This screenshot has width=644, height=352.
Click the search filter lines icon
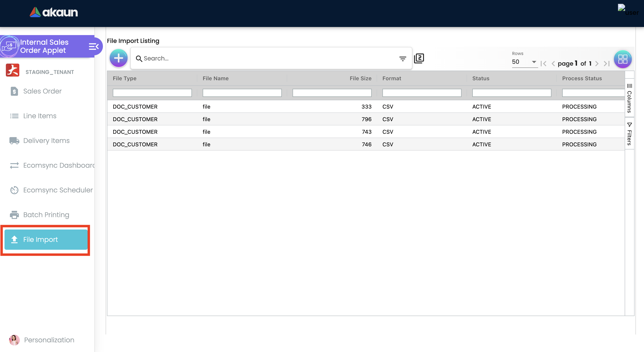402,59
